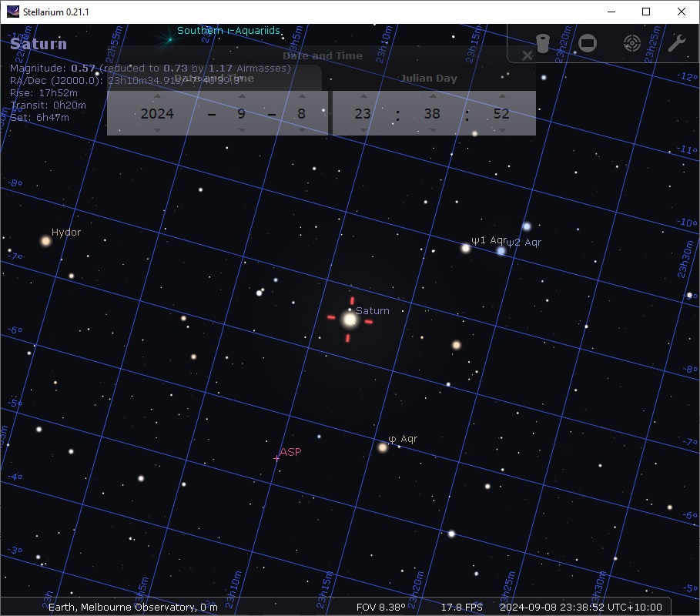Open Oculars configuration wrench icon
Image resolution: width=700 pixels, height=616 pixels.
[676, 43]
